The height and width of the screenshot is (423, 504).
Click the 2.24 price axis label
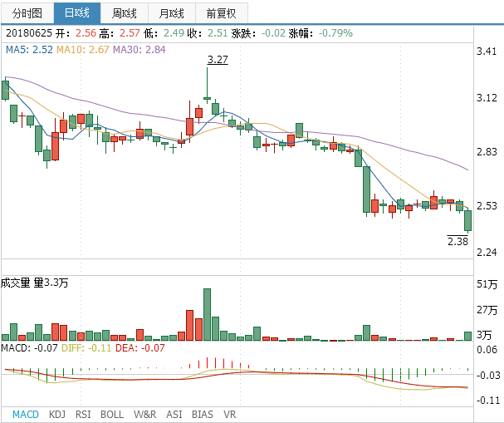(487, 252)
